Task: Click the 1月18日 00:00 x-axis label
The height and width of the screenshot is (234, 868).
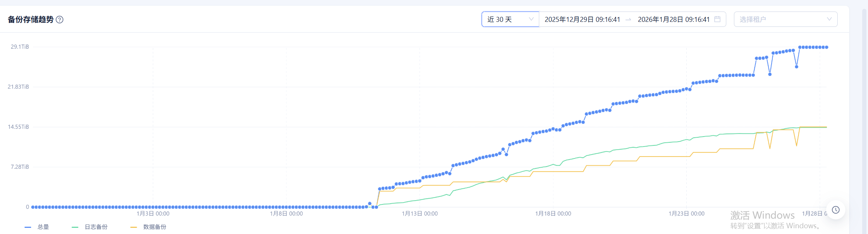Action: pyautogui.click(x=553, y=214)
